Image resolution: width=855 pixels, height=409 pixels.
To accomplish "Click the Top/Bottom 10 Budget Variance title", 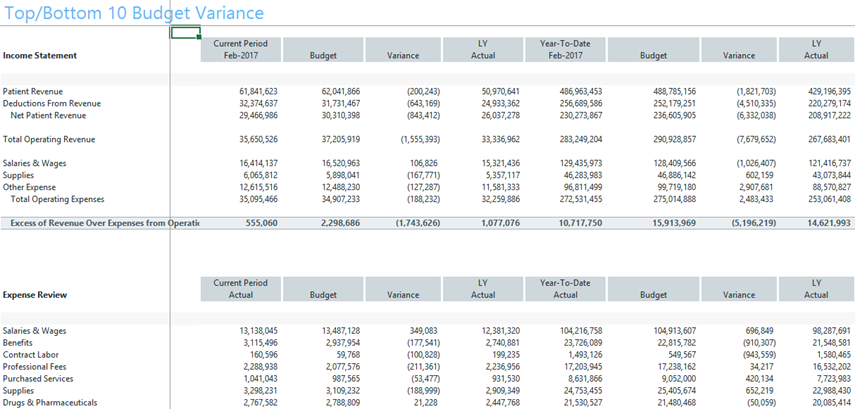I will tap(134, 13).
